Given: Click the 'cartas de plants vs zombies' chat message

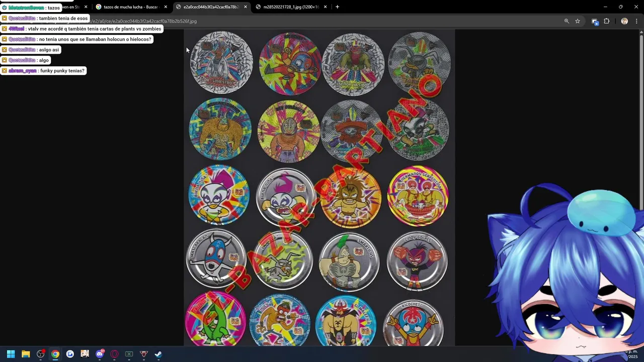Looking at the screenshot, I should coord(82,29).
